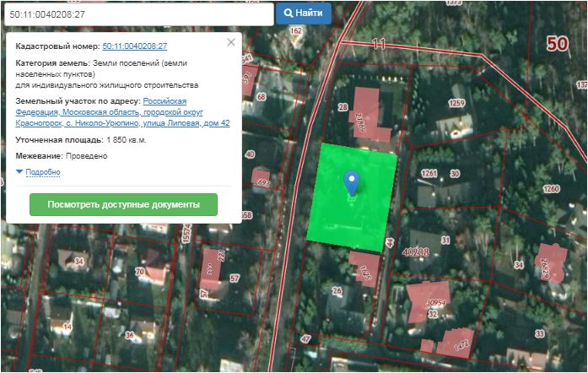Viewport: 588px width, 373px height.
Task: Expand the Подробно details section
Action: tap(42, 172)
